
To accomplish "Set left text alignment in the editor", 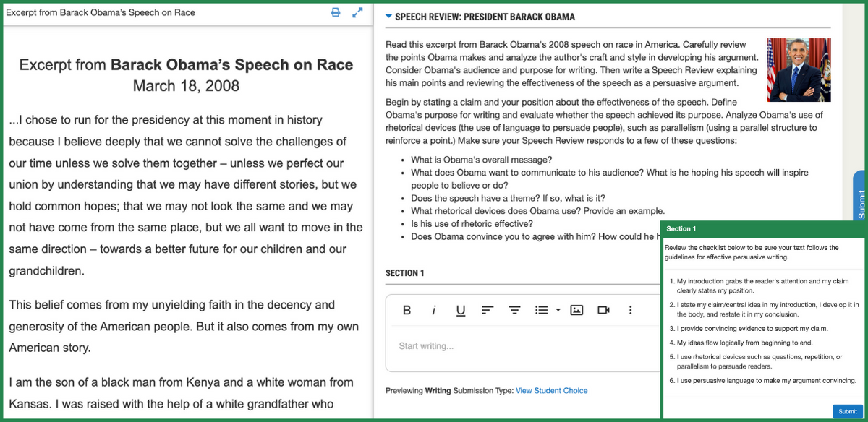I will (488, 310).
